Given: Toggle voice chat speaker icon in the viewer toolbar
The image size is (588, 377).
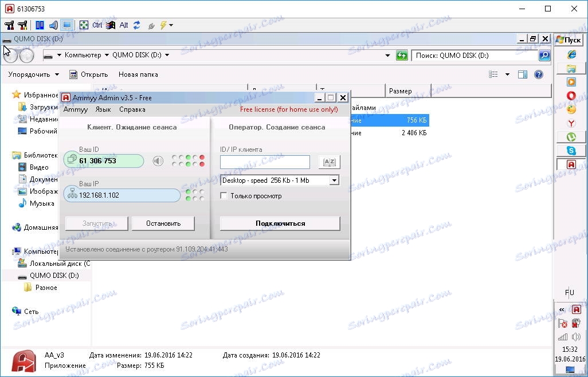Looking at the screenshot, I should (x=53, y=25).
